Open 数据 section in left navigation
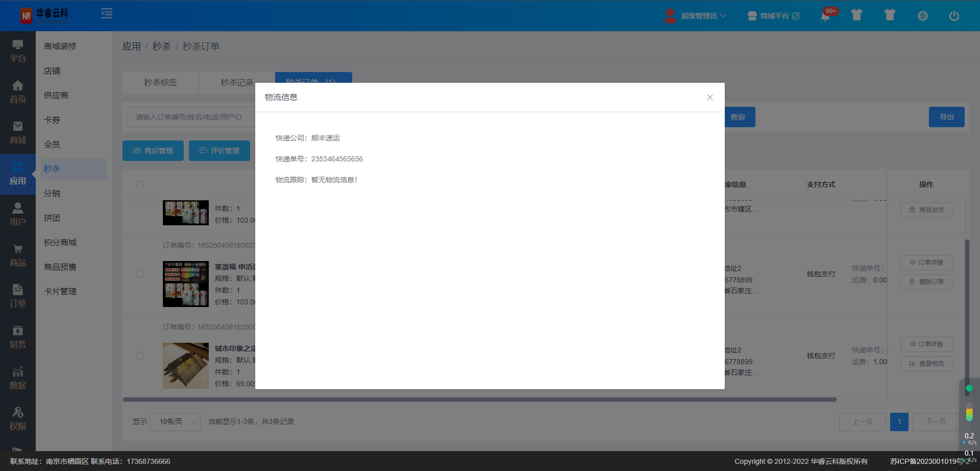This screenshot has width=980, height=471. [18, 378]
